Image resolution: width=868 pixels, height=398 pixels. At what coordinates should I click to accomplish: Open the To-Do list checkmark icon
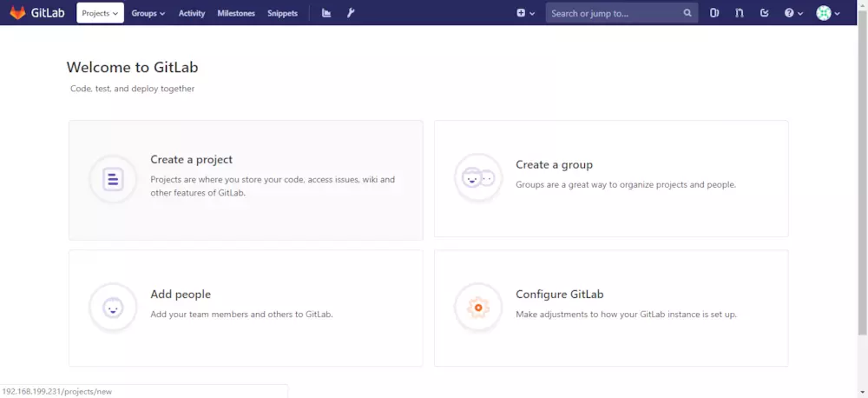[x=765, y=13]
